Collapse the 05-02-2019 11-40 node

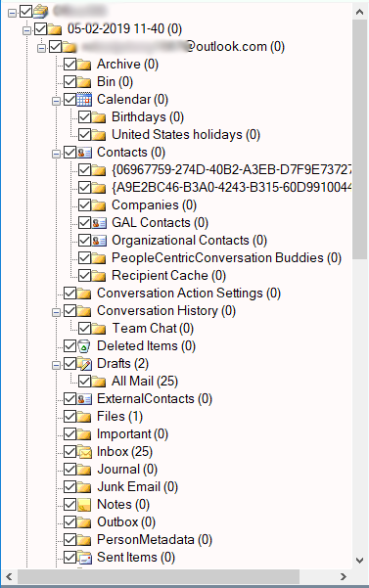(x=26, y=30)
